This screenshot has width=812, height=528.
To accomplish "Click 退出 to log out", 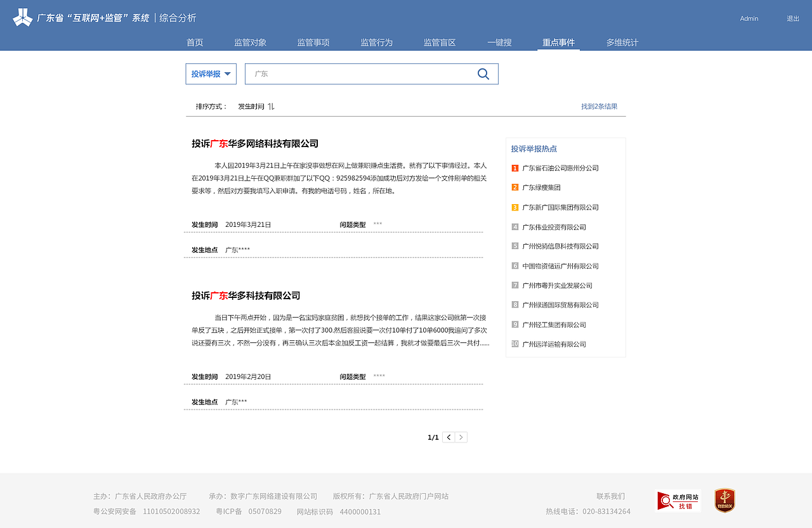I will click(792, 18).
